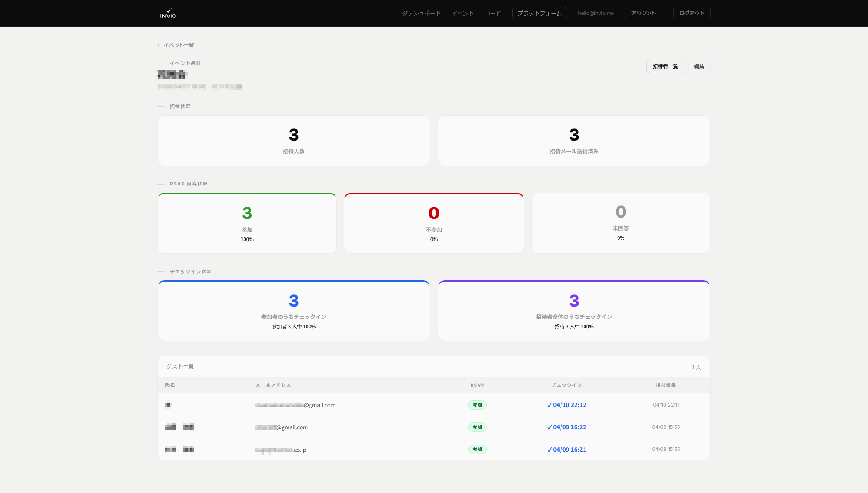
Task: Click the 招待メール送信済み stat card
Action: tap(574, 141)
